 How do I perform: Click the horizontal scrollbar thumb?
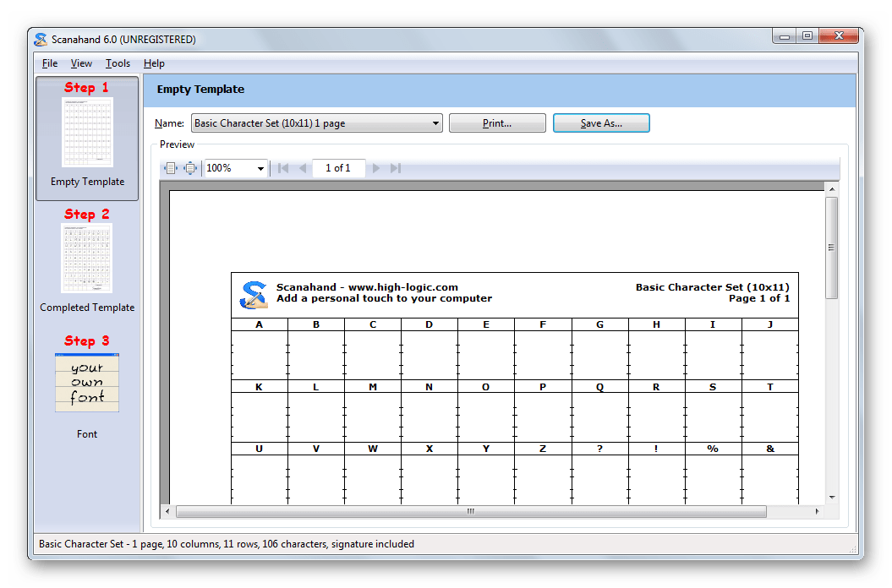471,511
